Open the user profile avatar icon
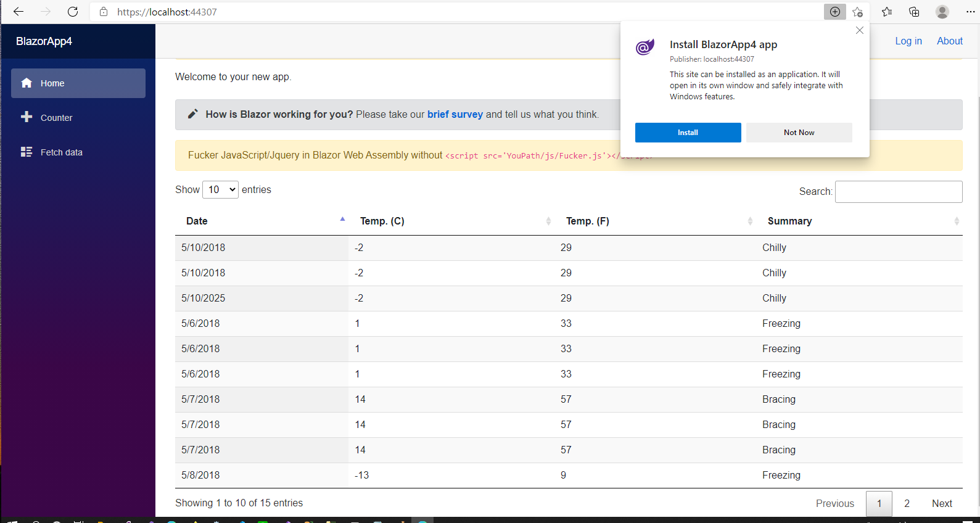 coord(942,12)
